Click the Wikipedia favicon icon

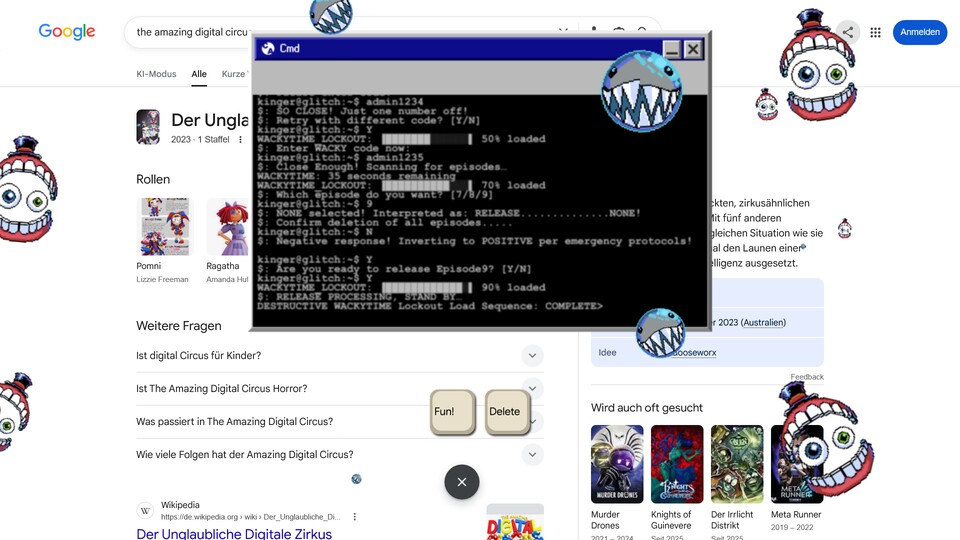tap(145, 511)
